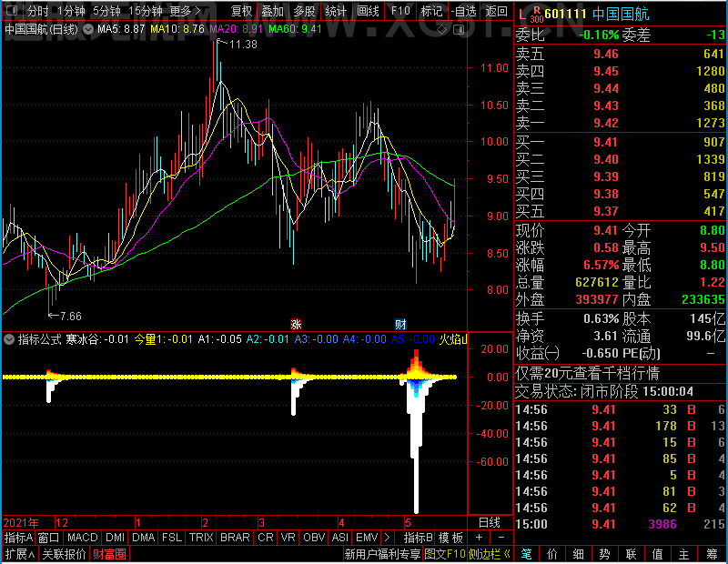Switch indicator to MACD
The height and width of the screenshot is (564, 728).
(82, 538)
